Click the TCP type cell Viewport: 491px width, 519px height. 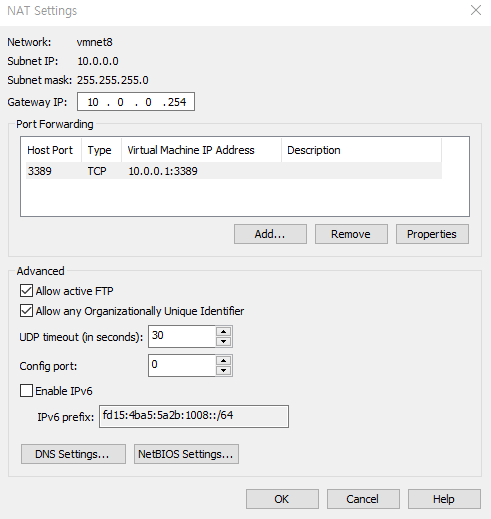pyautogui.click(x=97, y=171)
